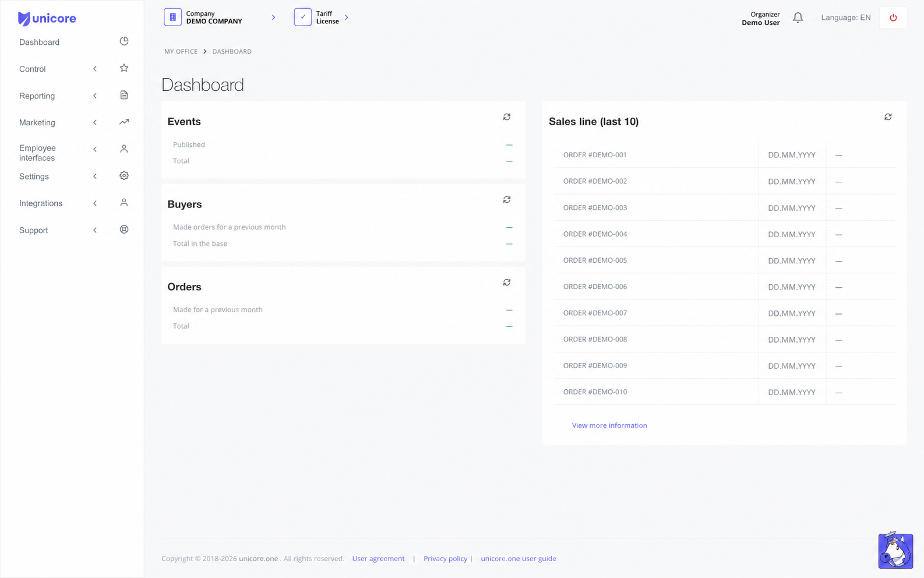Image resolution: width=924 pixels, height=578 pixels.
Task: Click the Dashboard pie chart icon
Action: click(x=124, y=41)
